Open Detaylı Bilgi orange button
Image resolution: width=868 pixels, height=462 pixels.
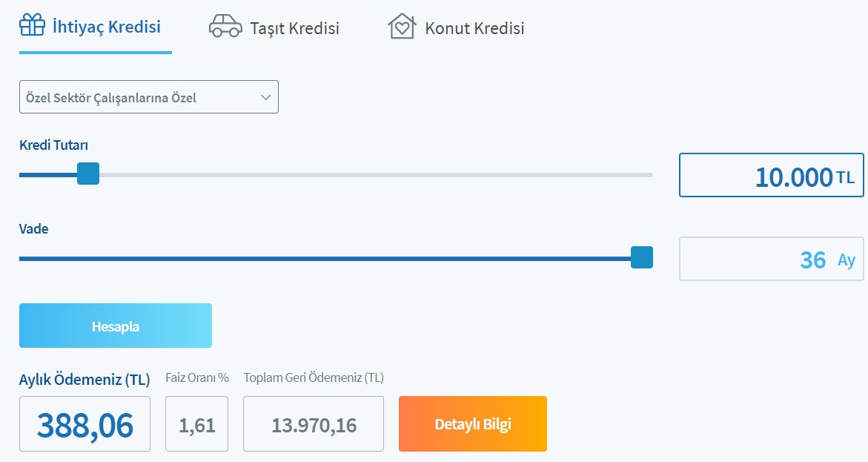point(472,424)
